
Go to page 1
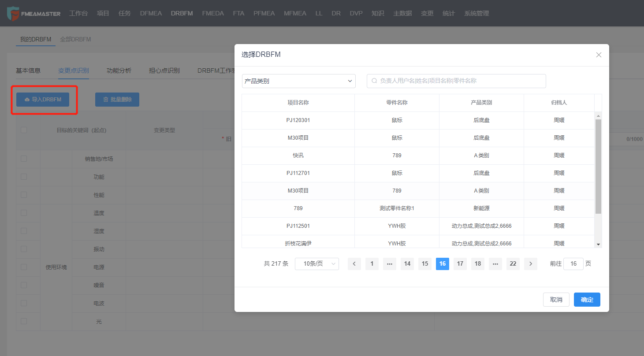372,264
